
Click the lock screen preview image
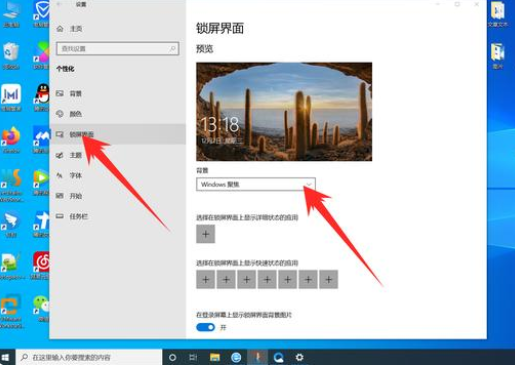click(284, 112)
